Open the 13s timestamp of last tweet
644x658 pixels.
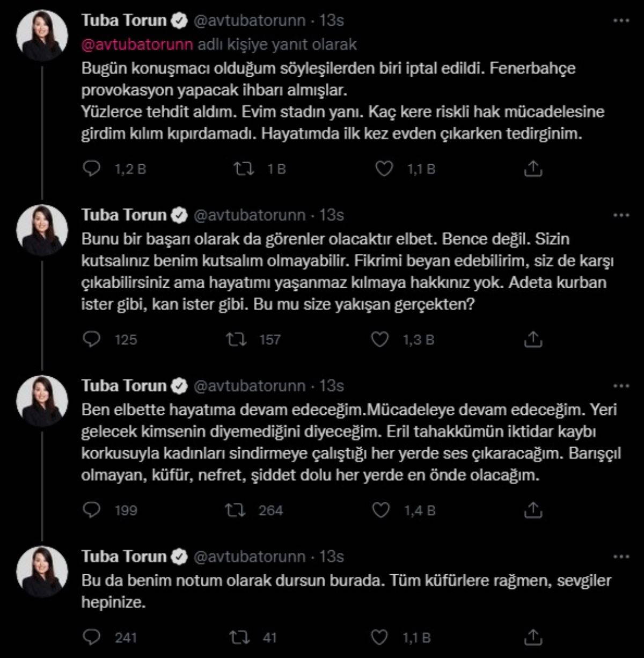coord(332,556)
